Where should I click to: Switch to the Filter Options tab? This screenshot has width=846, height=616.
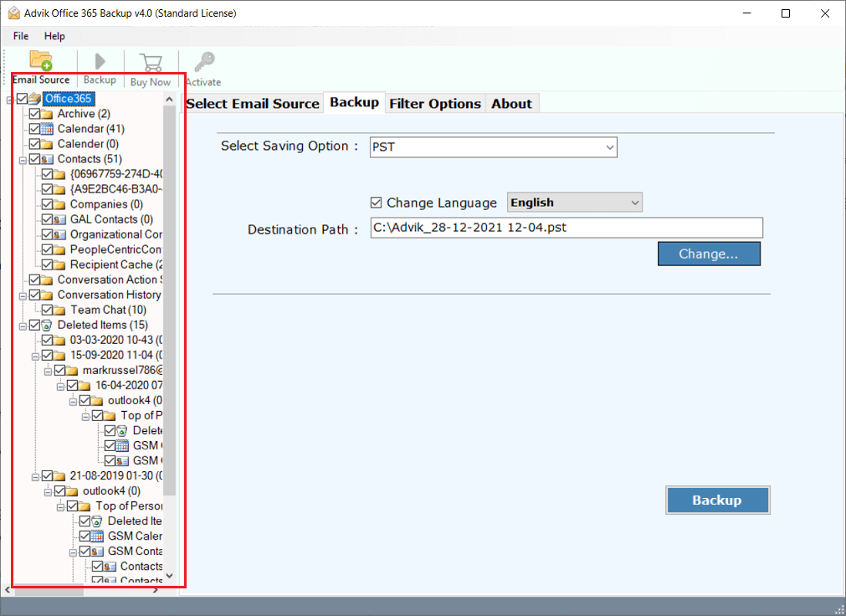click(x=435, y=103)
